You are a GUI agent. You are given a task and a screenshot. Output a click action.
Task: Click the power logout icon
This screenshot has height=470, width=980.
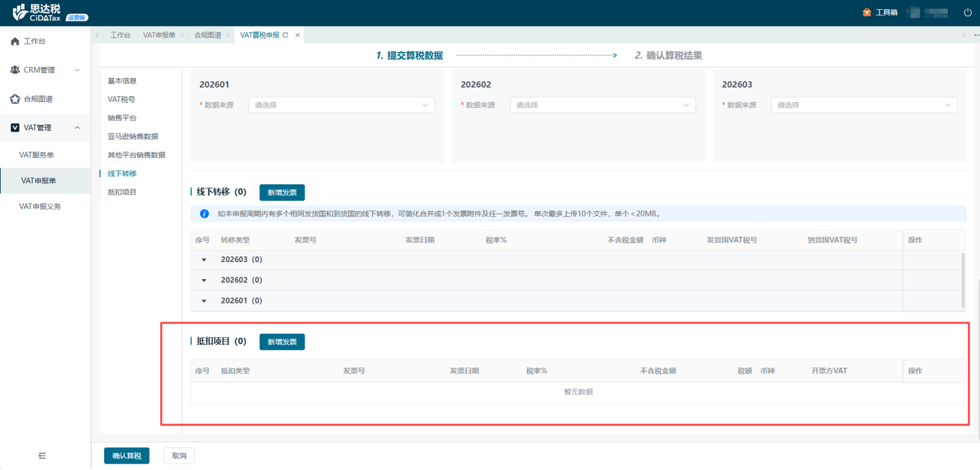click(967, 13)
